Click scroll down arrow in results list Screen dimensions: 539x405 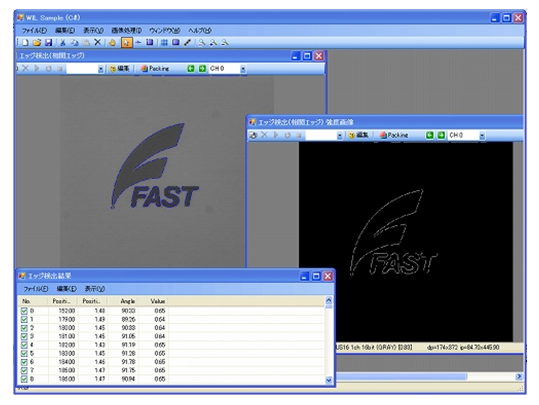(329, 380)
